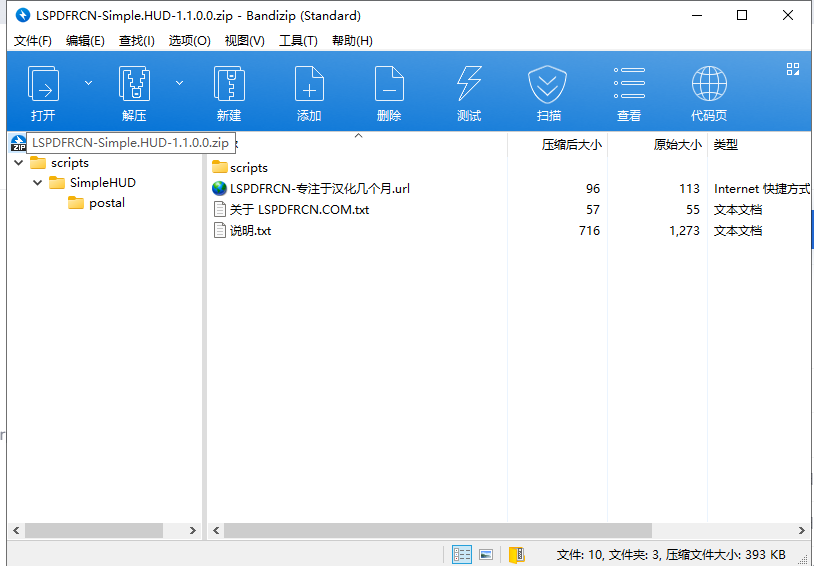Select the 说明.txt file
The height and width of the screenshot is (566, 814).
pos(250,230)
